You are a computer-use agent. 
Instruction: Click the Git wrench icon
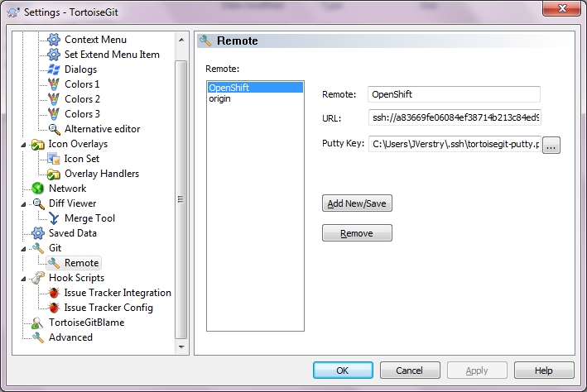coord(38,248)
